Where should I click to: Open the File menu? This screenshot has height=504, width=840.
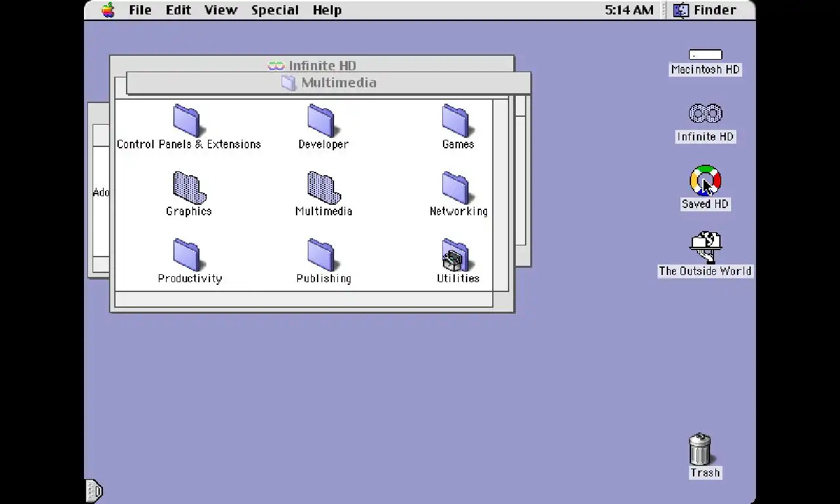(140, 10)
